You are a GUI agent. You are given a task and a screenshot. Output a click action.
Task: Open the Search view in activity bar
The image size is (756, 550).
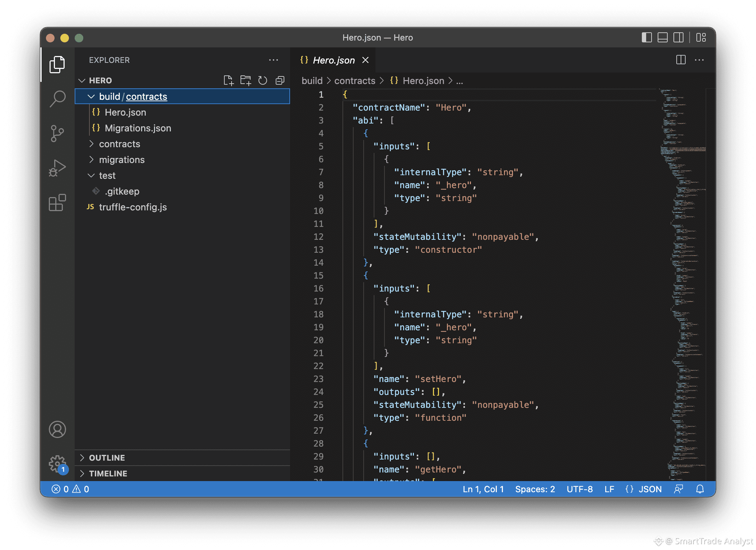(x=57, y=98)
